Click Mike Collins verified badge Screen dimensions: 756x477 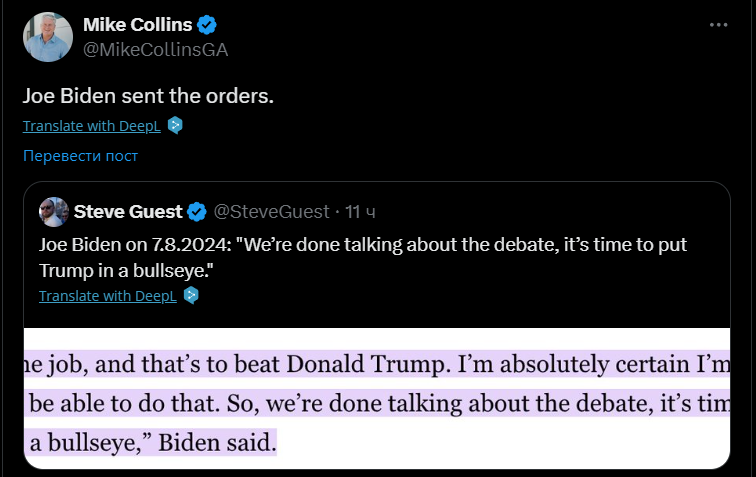click(x=207, y=26)
